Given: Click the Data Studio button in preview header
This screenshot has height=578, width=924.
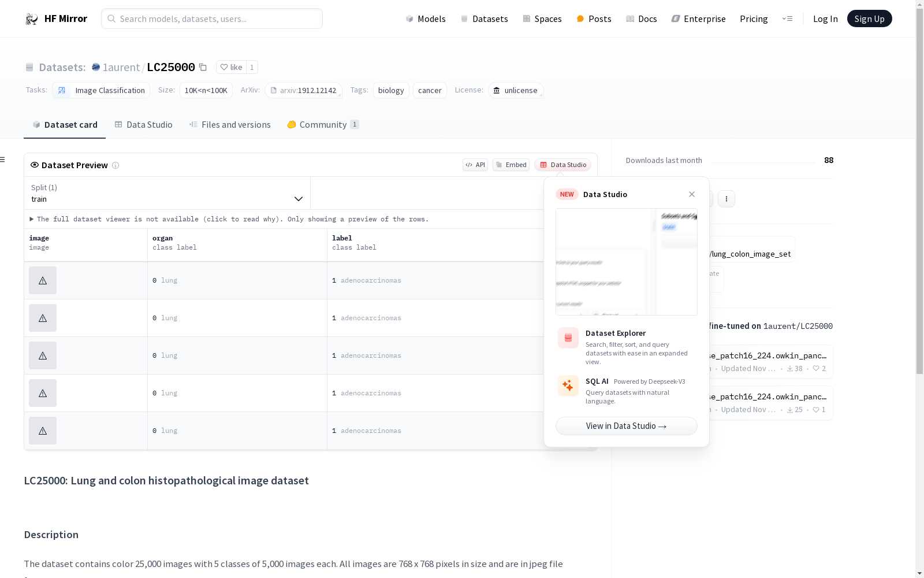Looking at the screenshot, I should click(562, 165).
